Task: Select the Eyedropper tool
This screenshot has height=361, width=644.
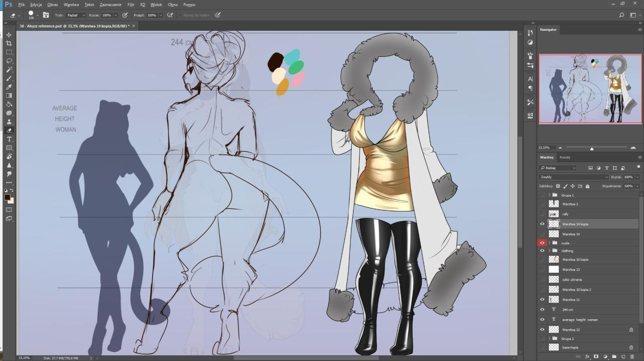Action: pos(9,87)
